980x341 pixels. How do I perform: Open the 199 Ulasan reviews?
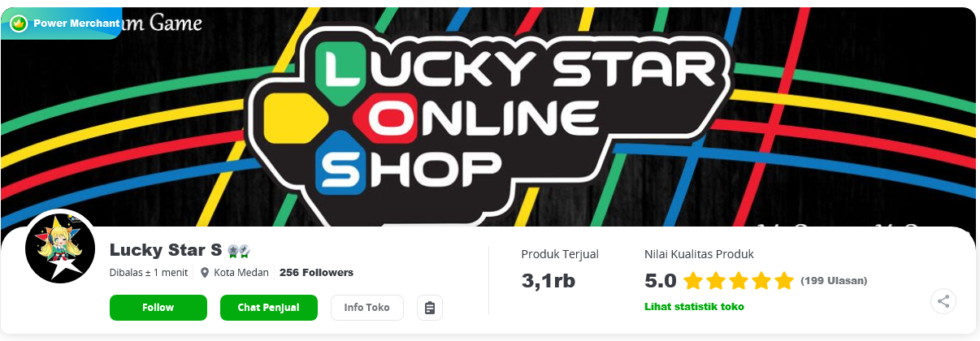pyautogui.click(x=834, y=281)
